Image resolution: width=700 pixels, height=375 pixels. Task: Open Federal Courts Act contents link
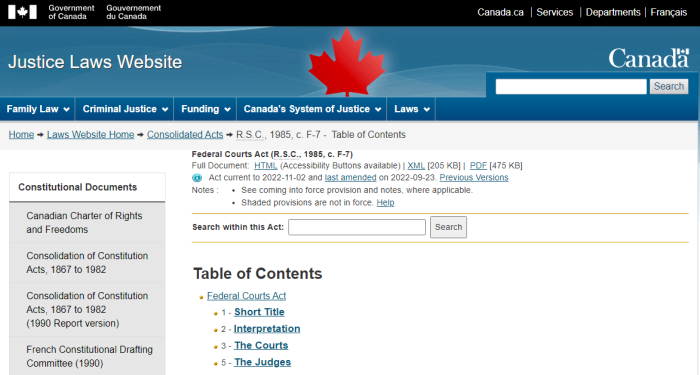[x=246, y=296]
